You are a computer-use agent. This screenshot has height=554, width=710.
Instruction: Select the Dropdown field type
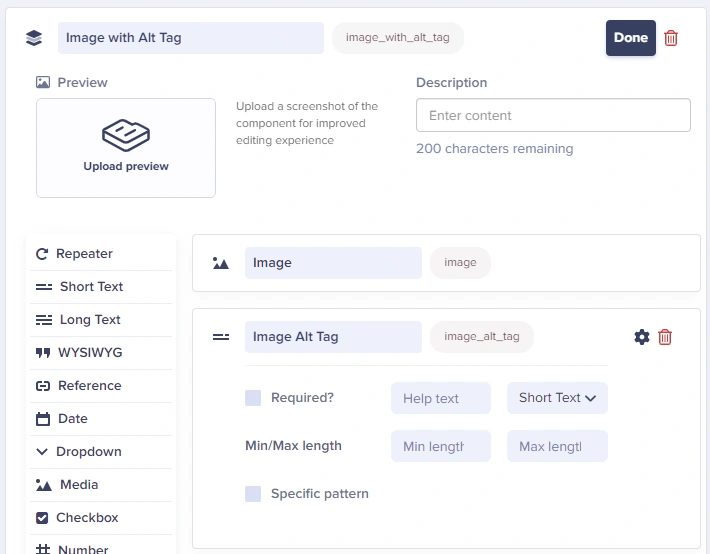coord(88,452)
